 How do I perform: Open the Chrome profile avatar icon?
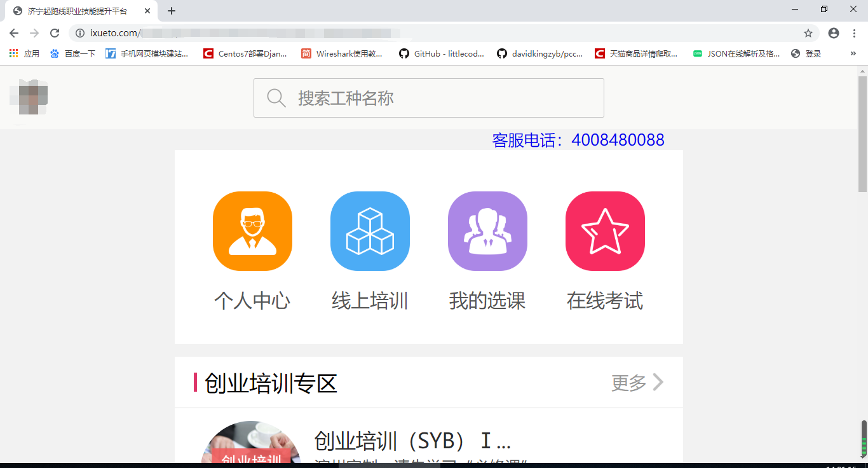point(834,33)
